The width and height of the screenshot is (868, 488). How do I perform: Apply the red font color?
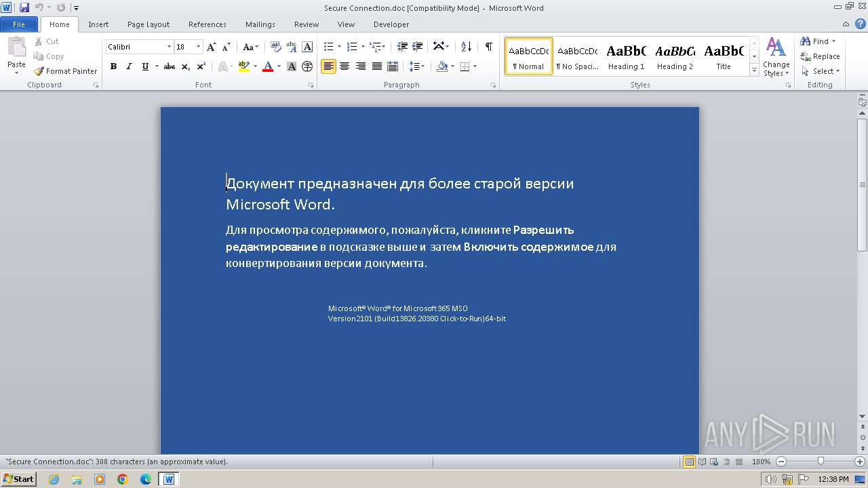[268, 66]
